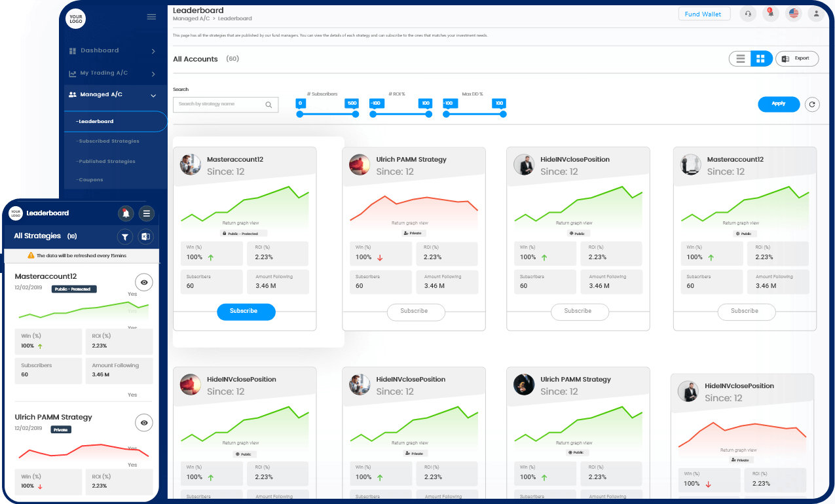Tap the bell icon in mobile header
The height and width of the screenshot is (504, 835).
click(126, 213)
